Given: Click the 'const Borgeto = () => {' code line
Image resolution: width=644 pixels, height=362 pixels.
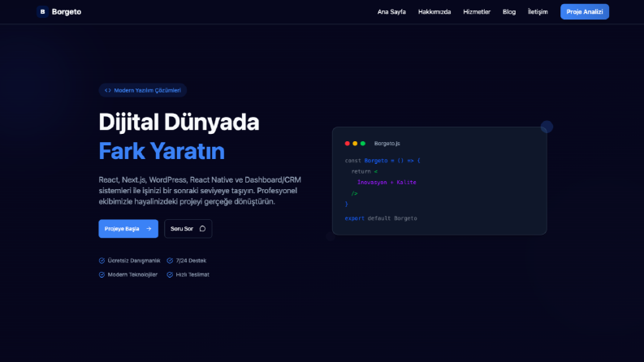Looking at the screenshot, I should pos(383,161).
